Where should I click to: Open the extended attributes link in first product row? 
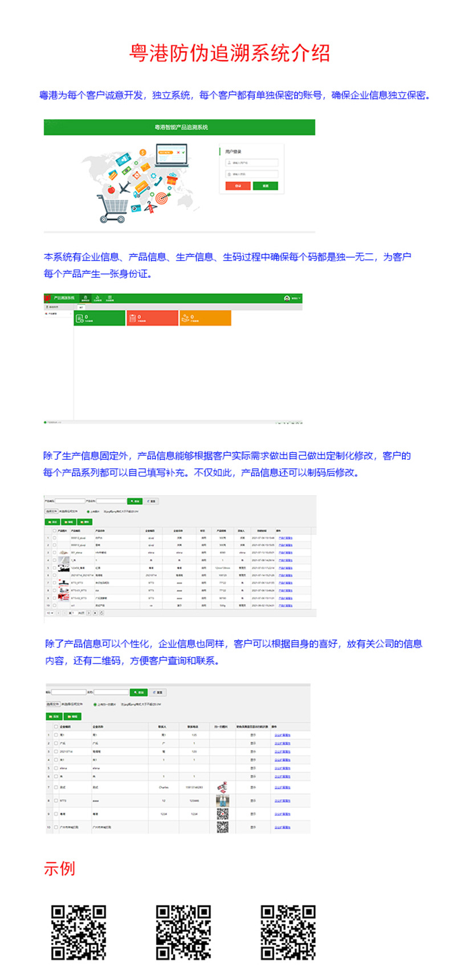tap(285, 538)
